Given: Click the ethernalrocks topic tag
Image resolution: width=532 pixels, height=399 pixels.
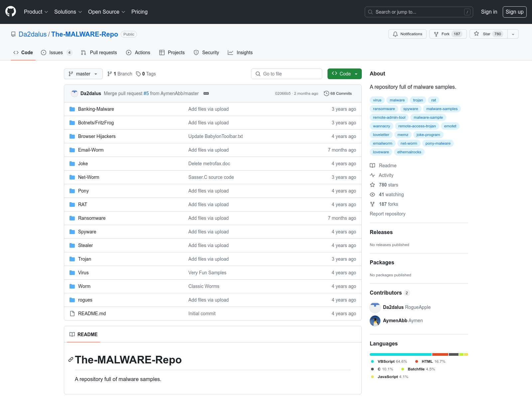Looking at the screenshot, I should tap(409, 152).
